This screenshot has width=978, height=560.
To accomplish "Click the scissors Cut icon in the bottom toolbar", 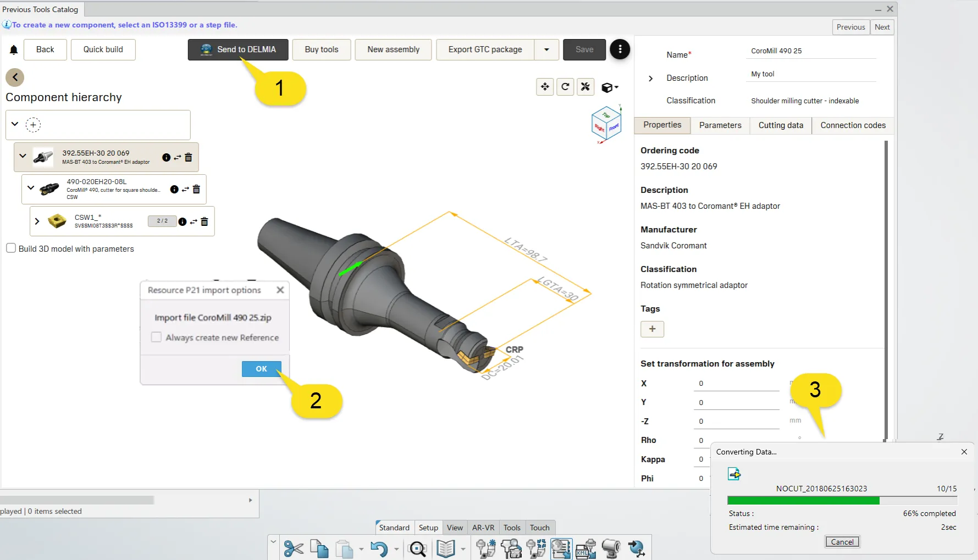I will pos(294,548).
